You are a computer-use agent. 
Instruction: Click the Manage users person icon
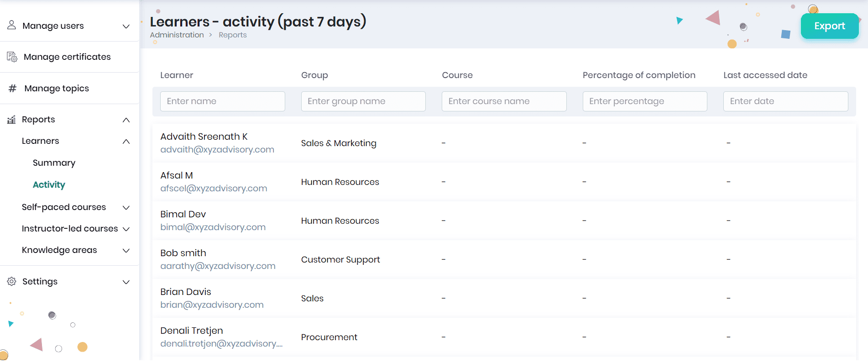12,25
